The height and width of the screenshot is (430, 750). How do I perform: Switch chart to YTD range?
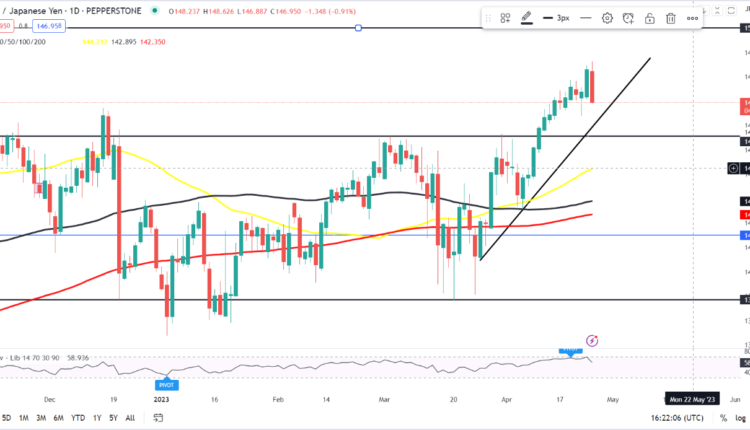pyautogui.click(x=78, y=417)
